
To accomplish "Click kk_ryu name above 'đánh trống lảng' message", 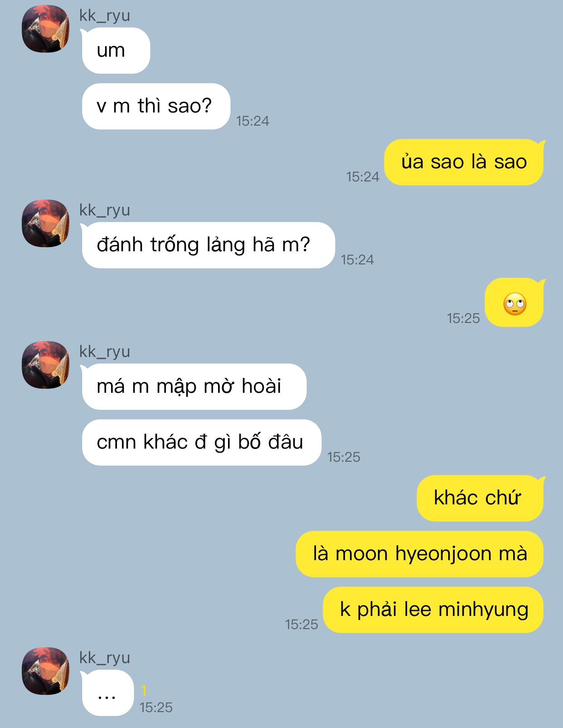I will pyautogui.click(x=105, y=210).
